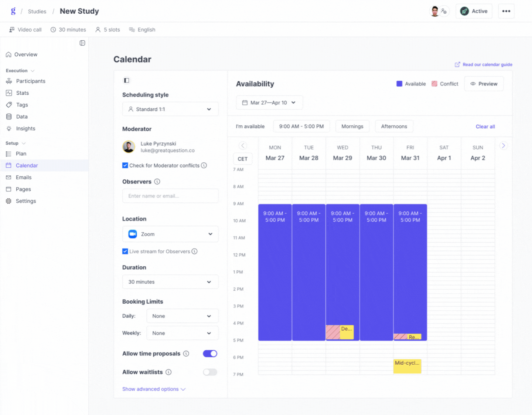The image size is (532, 415).
Task: Open the Stats panel
Action: point(22,93)
